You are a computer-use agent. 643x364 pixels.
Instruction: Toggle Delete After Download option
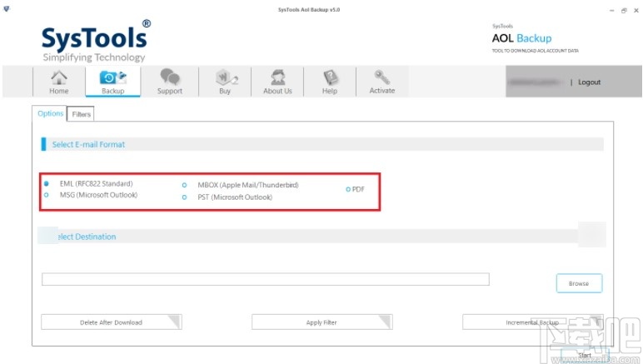click(111, 322)
